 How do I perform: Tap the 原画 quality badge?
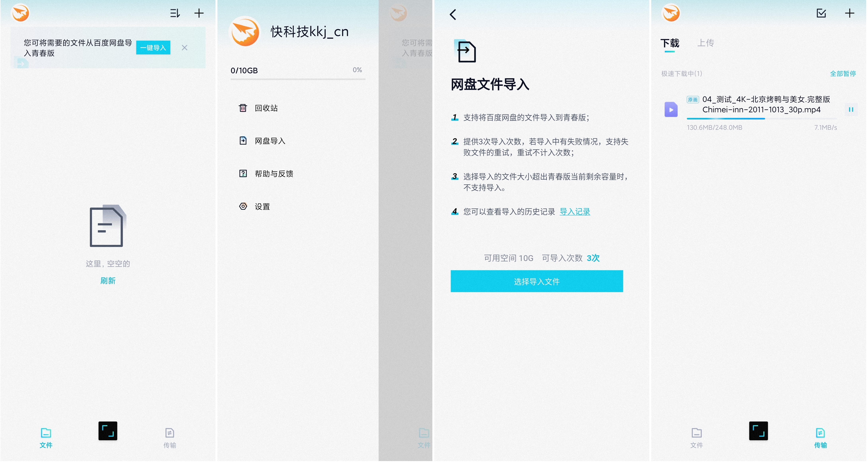(x=693, y=99)
